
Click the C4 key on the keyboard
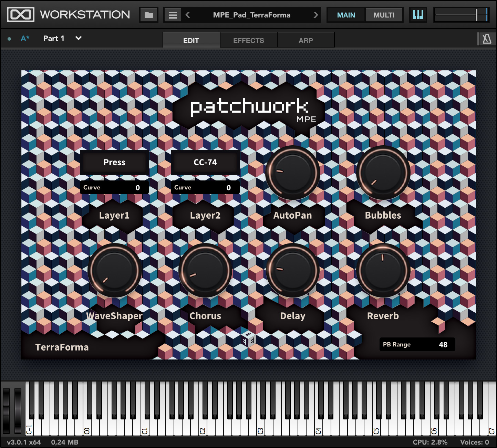tap(319, 427)
